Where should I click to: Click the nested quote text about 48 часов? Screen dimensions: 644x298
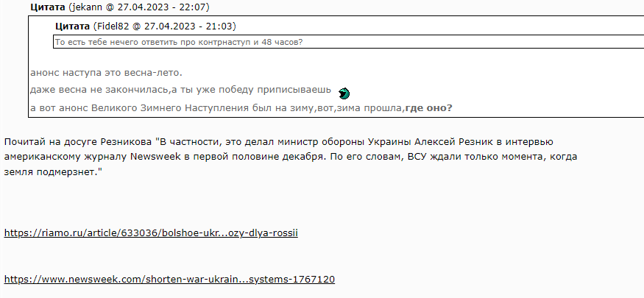pos(179,42)
